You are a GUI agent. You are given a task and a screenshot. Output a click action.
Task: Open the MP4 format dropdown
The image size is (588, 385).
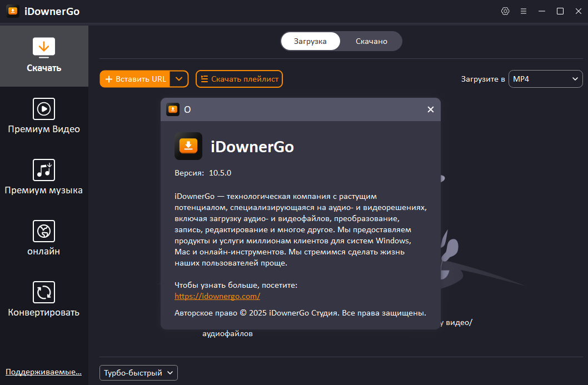pos(546,79)
